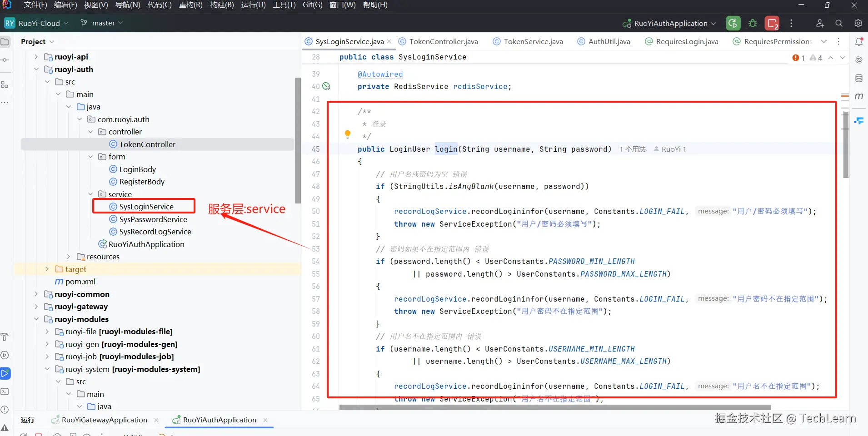Open the RuoYiAuthApplication run configuration dropdown
Screen dimensions: 868x436
coord(669,23)
